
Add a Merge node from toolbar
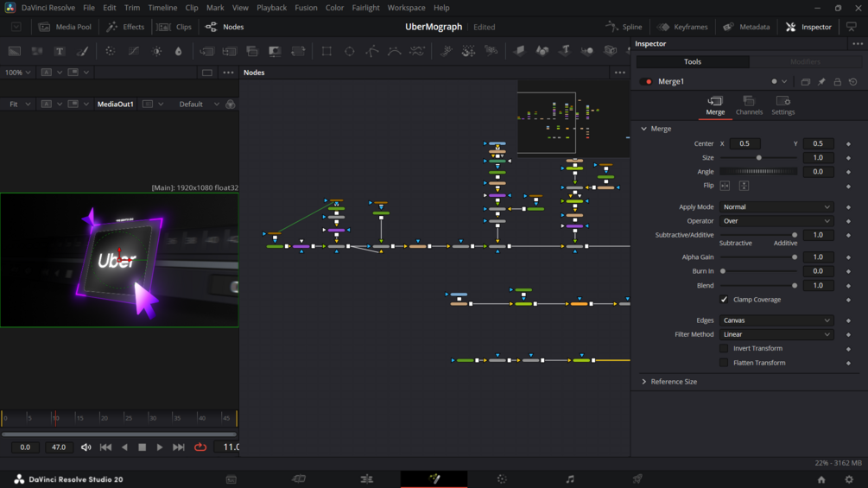[206, 51]
